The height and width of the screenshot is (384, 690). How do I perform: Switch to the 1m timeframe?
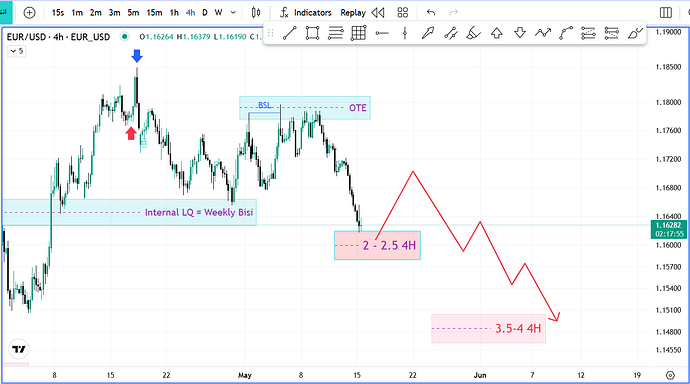point(77,13)
